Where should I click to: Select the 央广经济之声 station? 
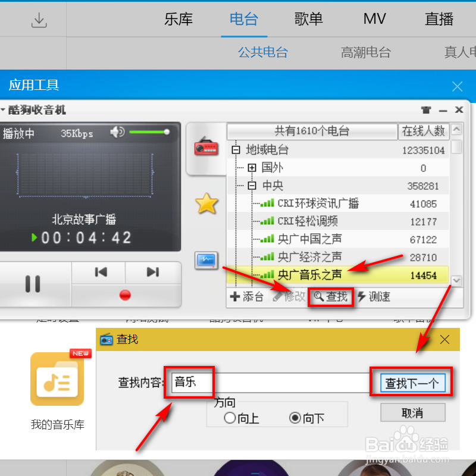(309, 257)
